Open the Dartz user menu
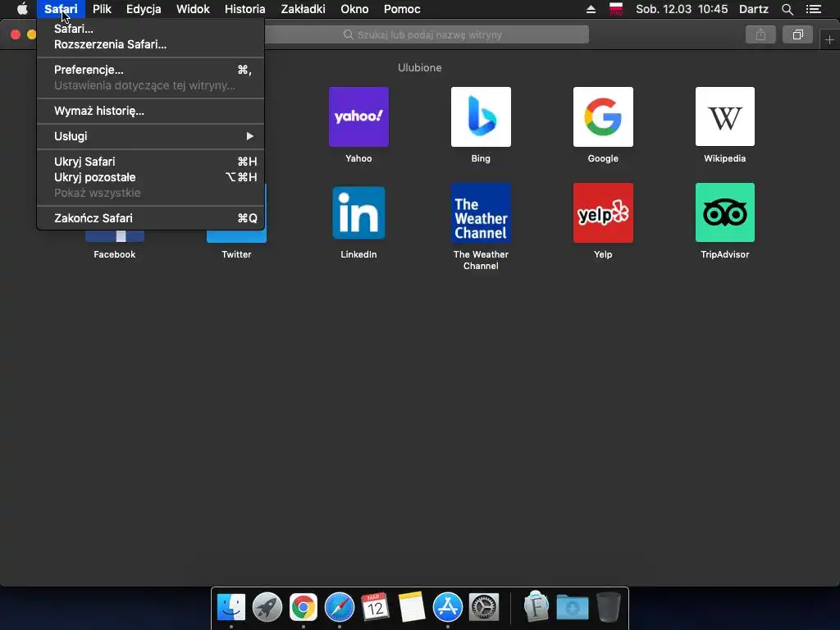 753,9
